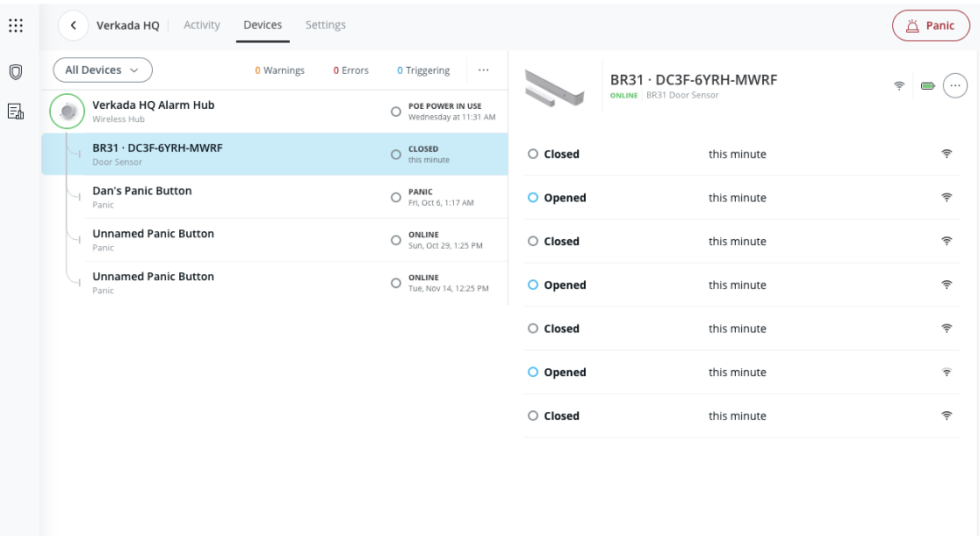The image size is (980, 536).
Task: Click the topmost Opened event entry
Action: pos(565,198)
